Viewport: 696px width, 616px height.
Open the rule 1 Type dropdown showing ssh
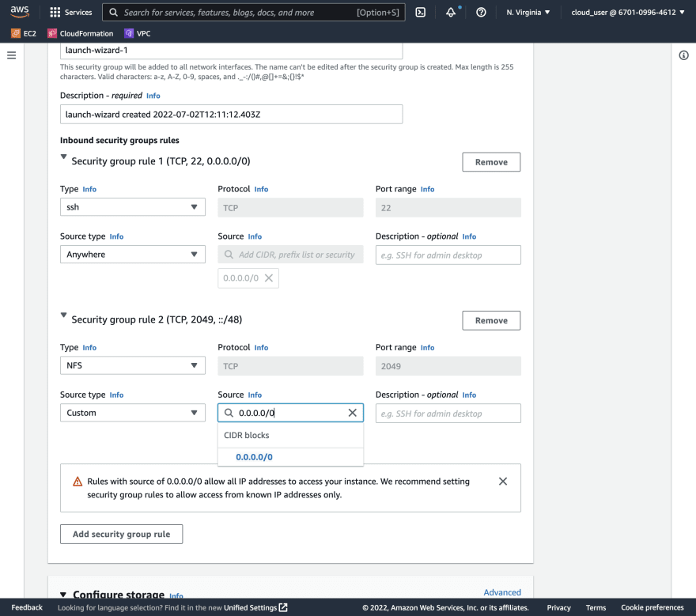click(133, 207)
